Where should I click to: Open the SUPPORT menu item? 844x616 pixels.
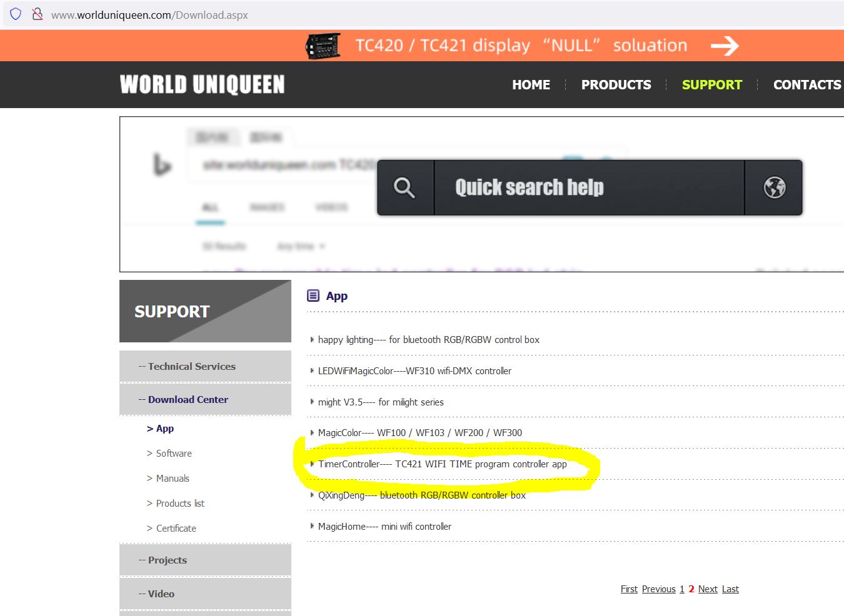(x=711, y=84)
